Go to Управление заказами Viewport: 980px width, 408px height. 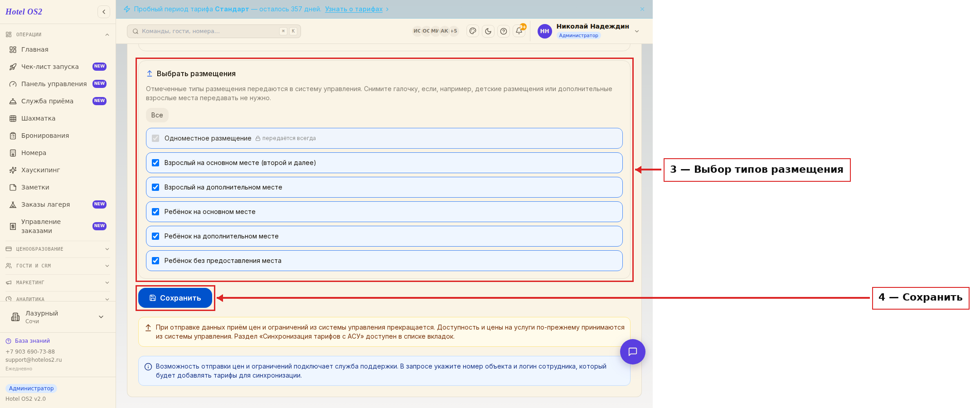58,226
